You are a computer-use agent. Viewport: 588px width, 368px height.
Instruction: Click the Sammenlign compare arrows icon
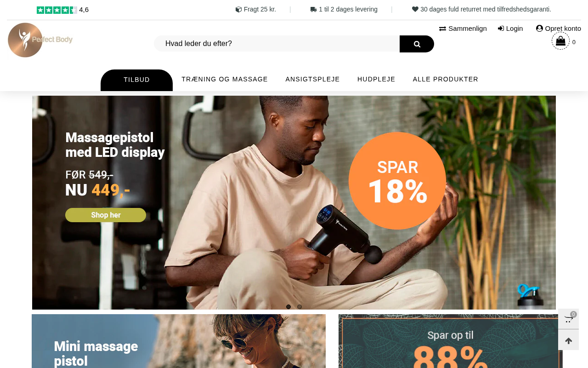[x=442, y=29]
